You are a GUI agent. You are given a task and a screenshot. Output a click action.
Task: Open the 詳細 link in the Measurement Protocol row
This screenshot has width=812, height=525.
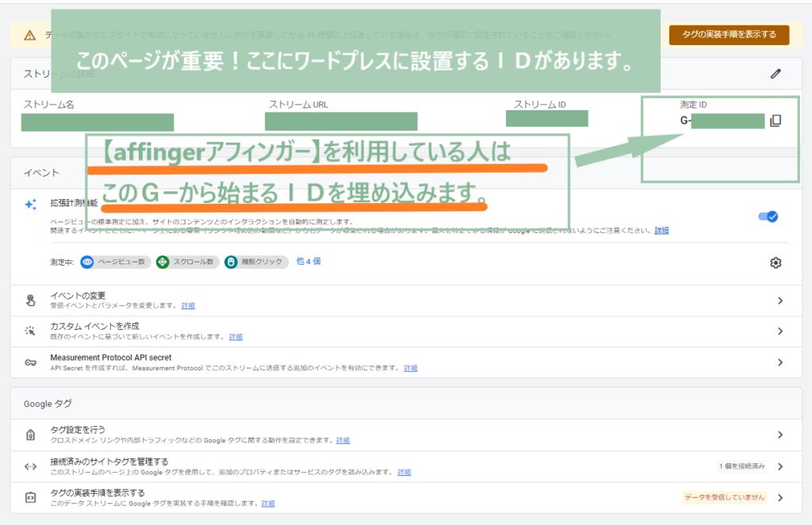(411, 368)
